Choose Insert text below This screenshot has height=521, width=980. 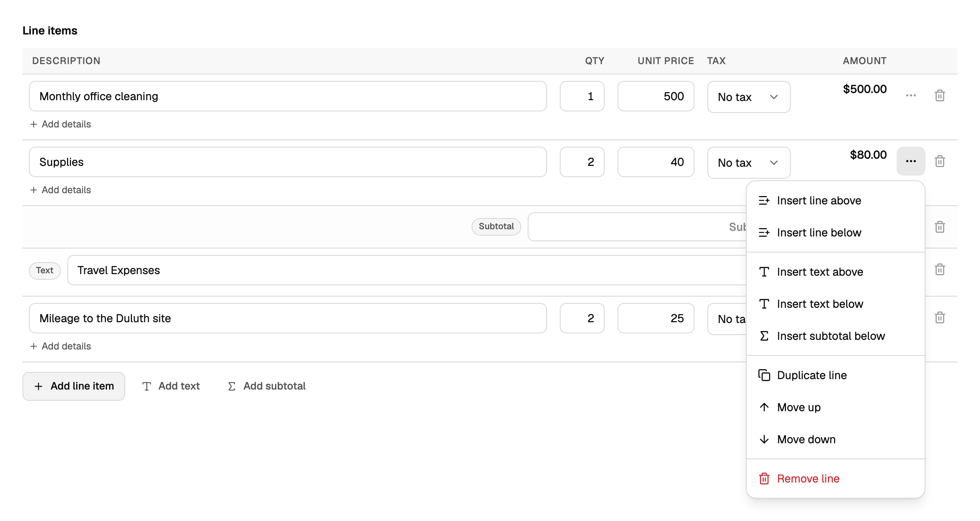coord(835,304)
